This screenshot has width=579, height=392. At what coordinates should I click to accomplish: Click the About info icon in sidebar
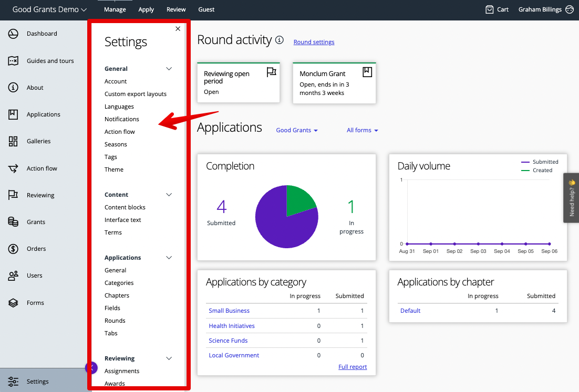point(13,88)
